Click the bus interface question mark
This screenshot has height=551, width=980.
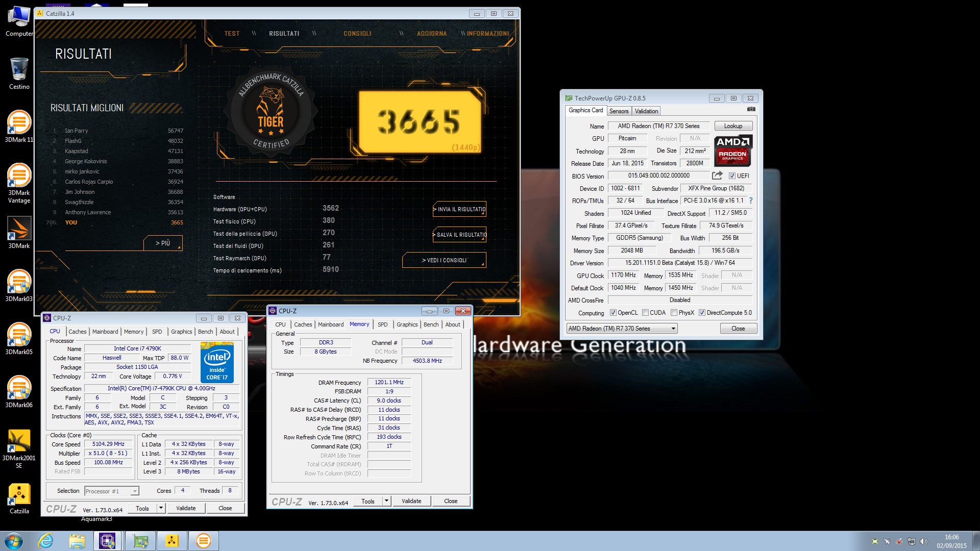pos(751,201)
